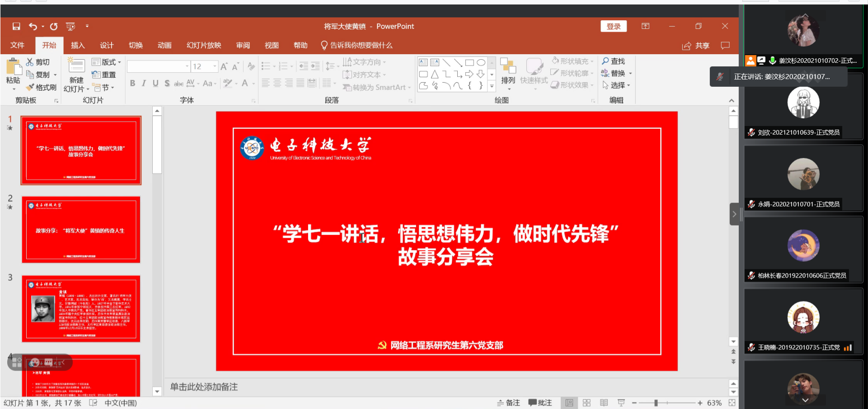Toggle Italic text formatting
The height and width of the screenshot is (409, 868).
click(x=144, y=83)
